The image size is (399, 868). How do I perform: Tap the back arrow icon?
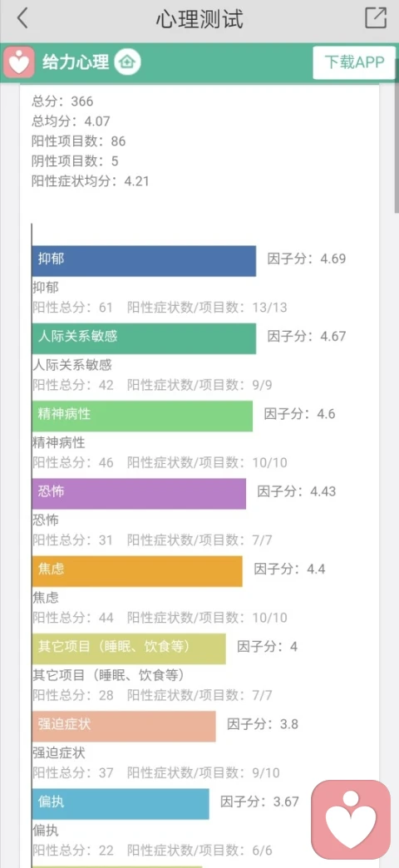pyautogui.click(x=22, y=19)
